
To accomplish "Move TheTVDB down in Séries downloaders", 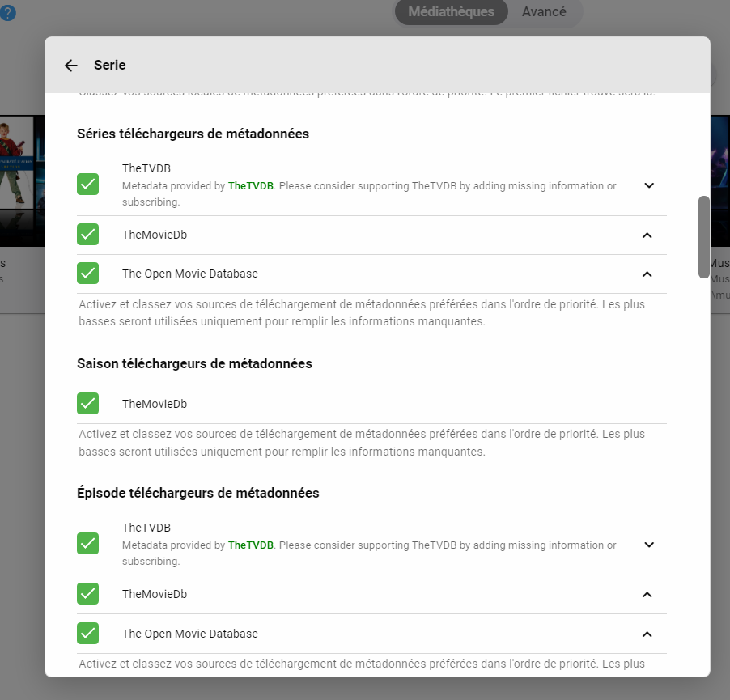I will [648, 185].
